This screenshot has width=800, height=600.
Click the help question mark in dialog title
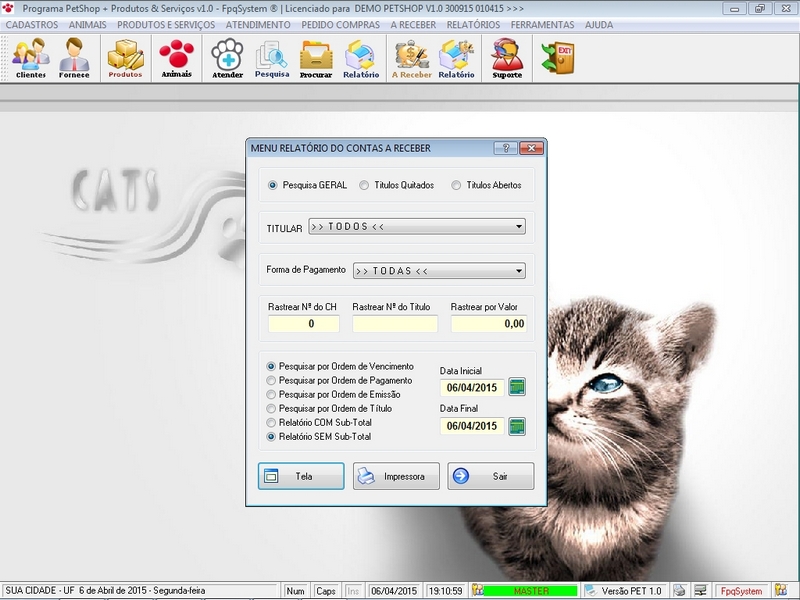click(x=506, y=148)
